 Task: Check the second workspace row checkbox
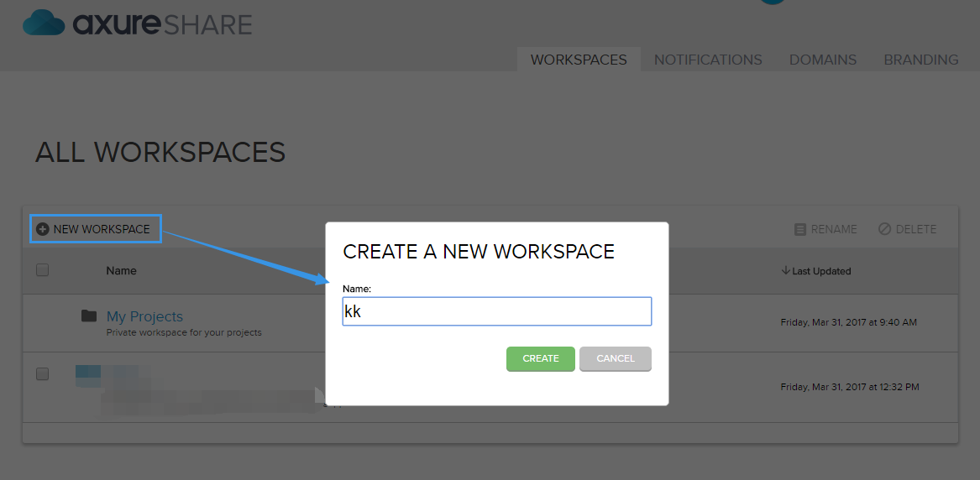(x=43, y=374)
